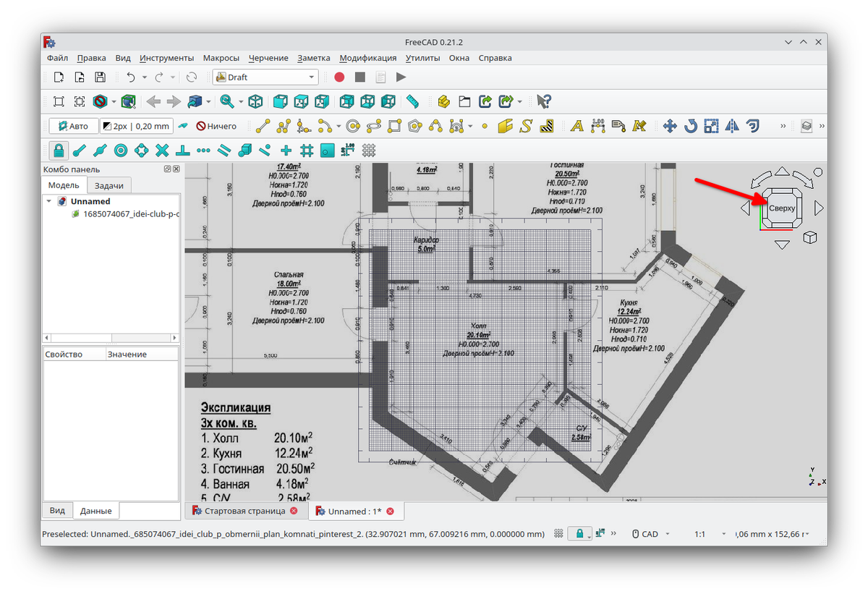Switch to the Задачи tab
The width and height of the screenshot is (868, 594).
[109, 185]
